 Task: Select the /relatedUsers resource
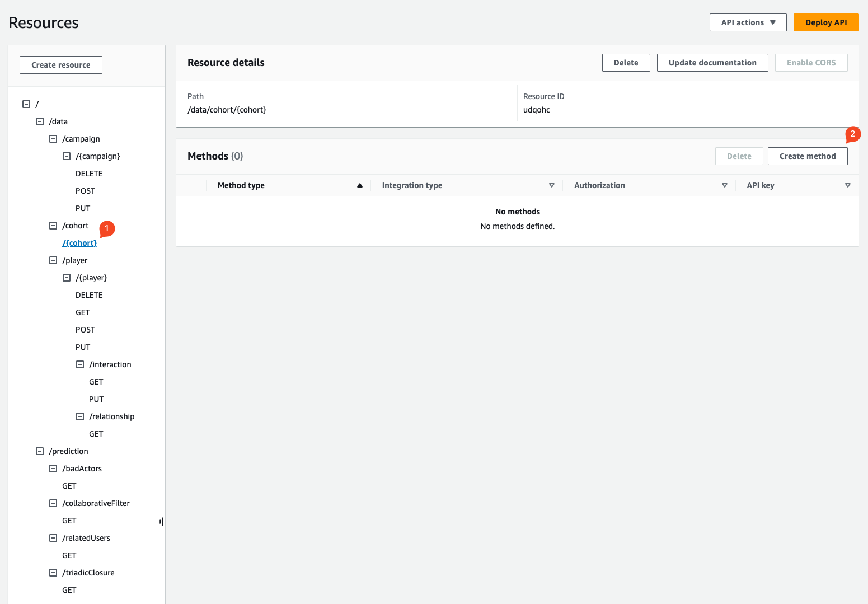(86, 538)
